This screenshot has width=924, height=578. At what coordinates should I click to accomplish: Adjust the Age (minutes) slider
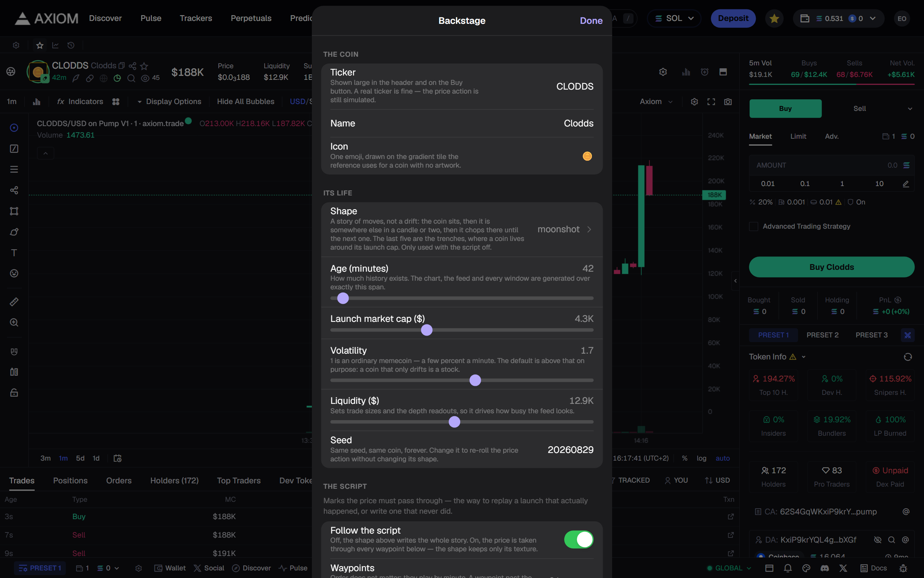462,298
